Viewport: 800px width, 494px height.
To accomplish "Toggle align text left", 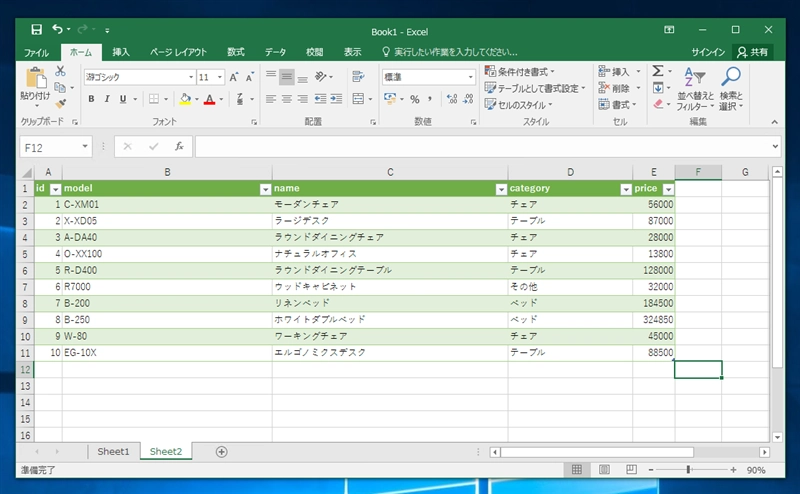I will 271,99.
